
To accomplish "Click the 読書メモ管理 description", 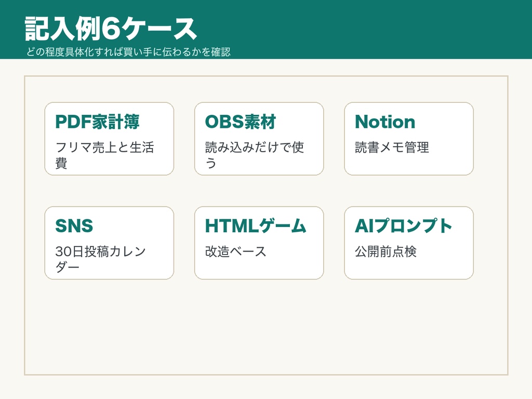I will pos(392,147).
